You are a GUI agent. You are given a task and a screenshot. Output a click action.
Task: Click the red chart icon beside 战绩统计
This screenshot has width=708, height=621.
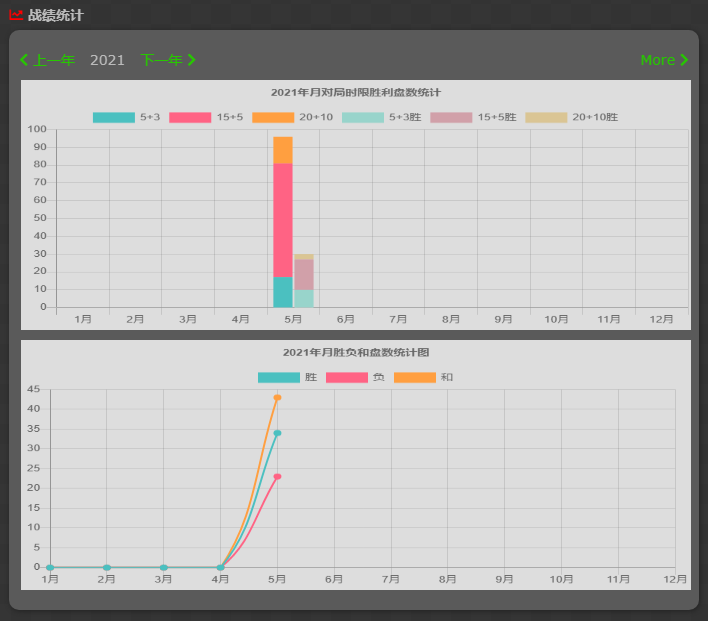coord(16,15)
